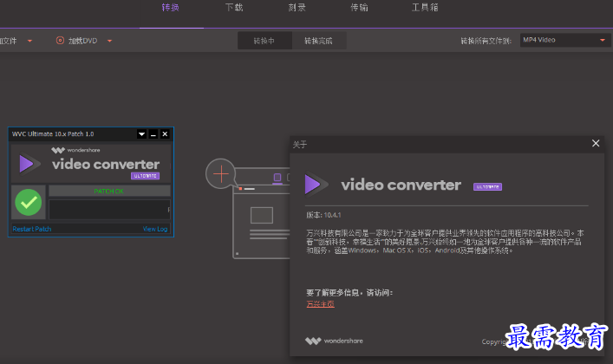Expand the 加载DVD dropdown arrow

tap(109, 41)
